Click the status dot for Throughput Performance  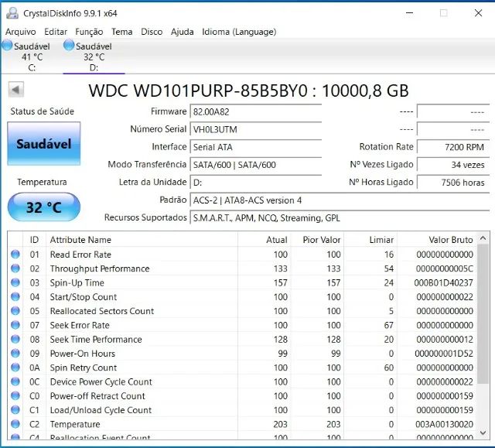point(15,268)
